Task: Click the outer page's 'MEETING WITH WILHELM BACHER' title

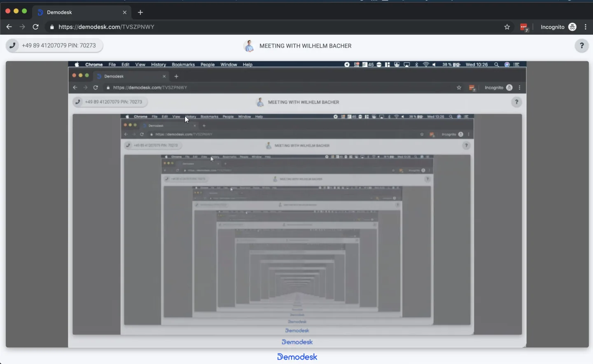Action: tap(306, 46)
